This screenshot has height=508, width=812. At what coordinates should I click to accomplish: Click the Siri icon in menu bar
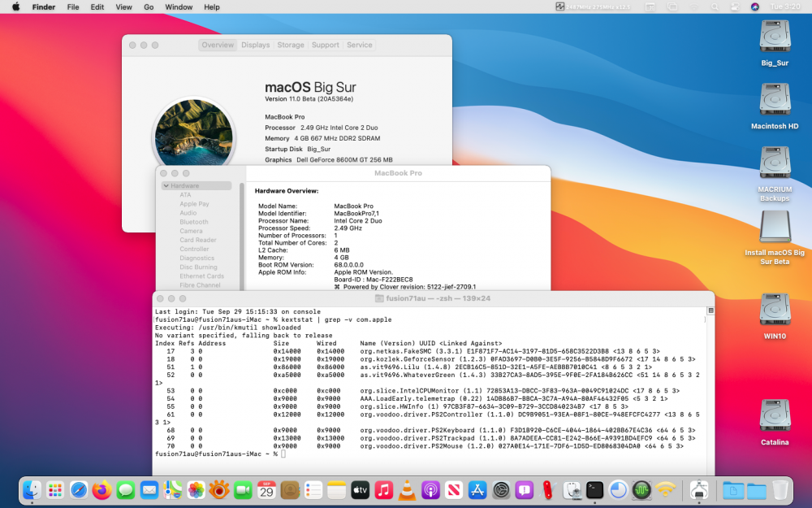755,7
